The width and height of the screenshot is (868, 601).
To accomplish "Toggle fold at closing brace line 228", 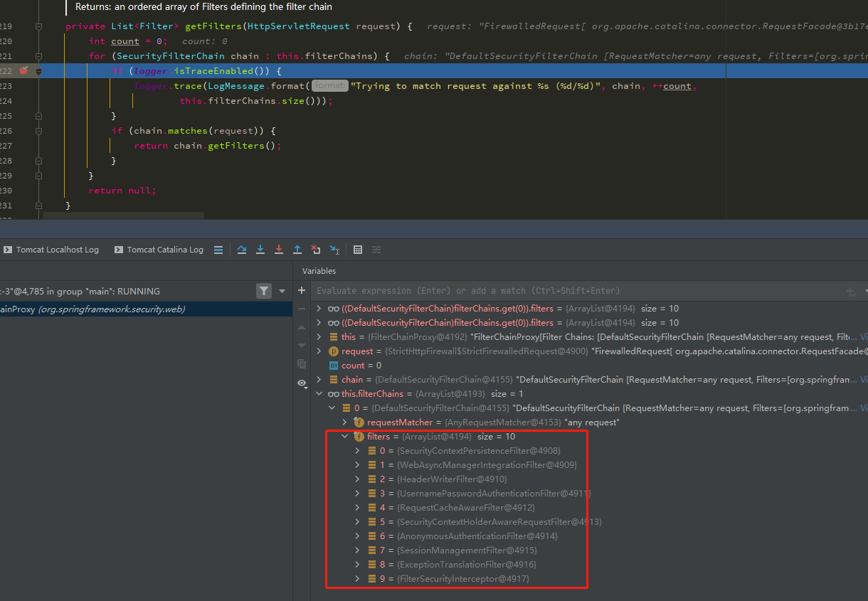I will [x=38, y=161].
